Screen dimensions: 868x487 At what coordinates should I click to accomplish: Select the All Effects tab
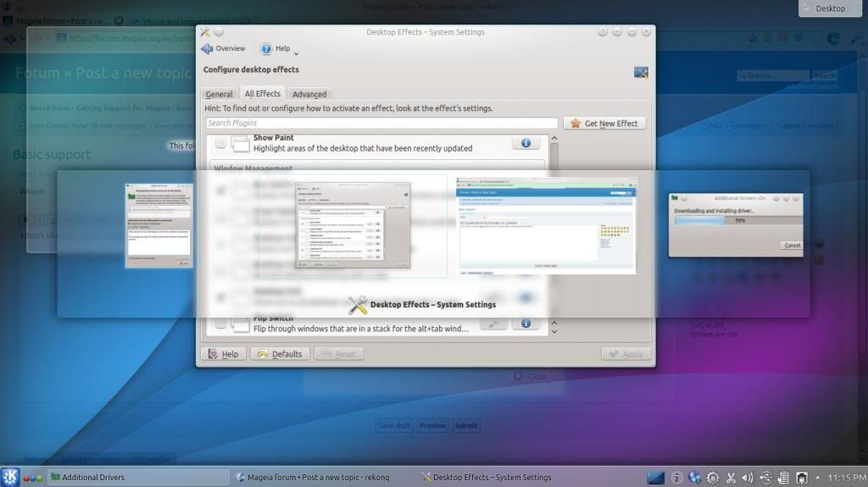[x=263, y=93]
